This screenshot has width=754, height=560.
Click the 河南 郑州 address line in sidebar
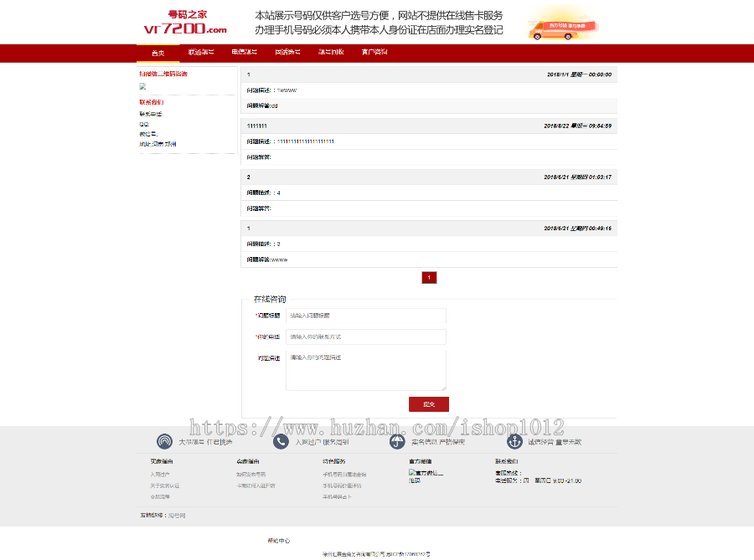click(x=158, y=144)
